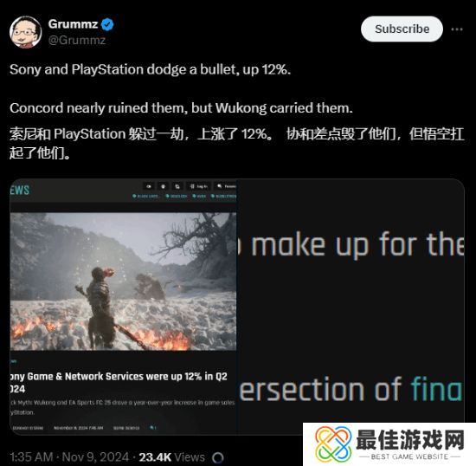The image size is (476, 466).
Task: Click the 'Sony Game & Network Services' headline
Action: (x=119, y=383)
